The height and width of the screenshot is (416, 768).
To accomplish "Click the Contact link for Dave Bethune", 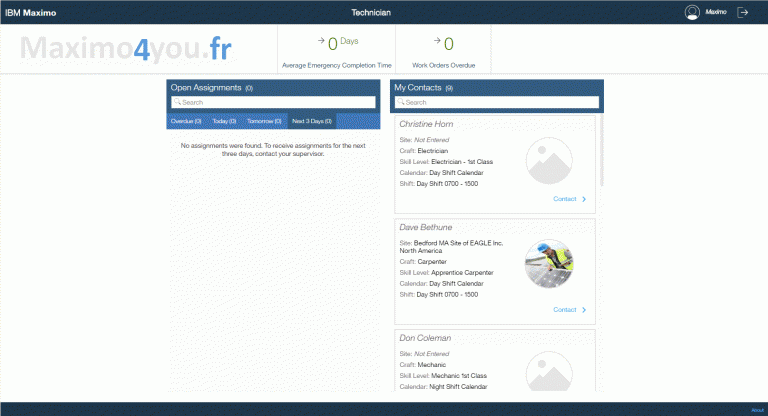I will 565,310.
